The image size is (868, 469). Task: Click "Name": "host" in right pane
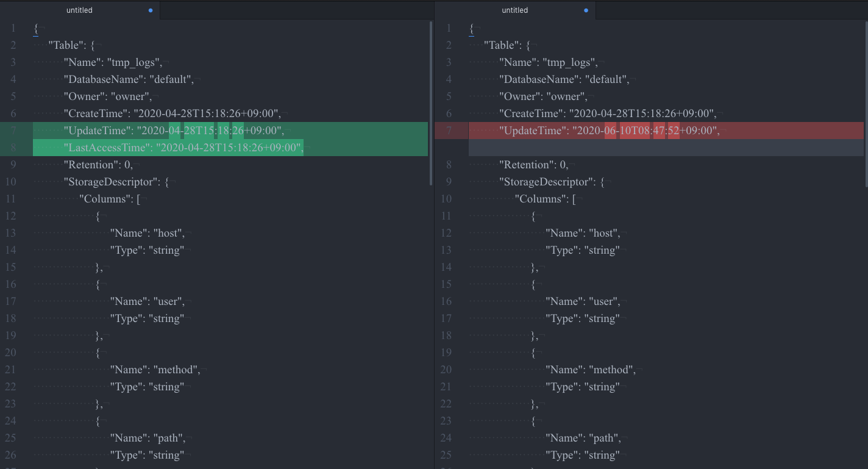pyautogui.click(x=583, y=233)
